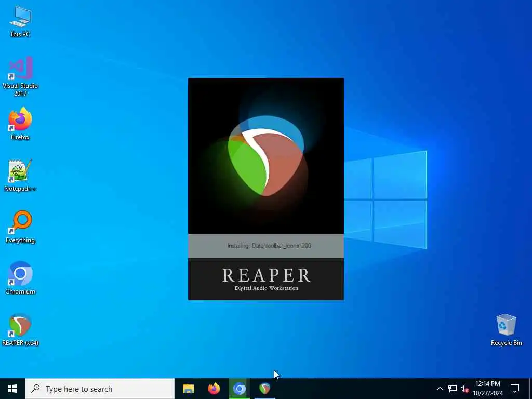Screen dimensions: 532x399
Task: Open the network status tray icon
Action: tap(453, 389)
